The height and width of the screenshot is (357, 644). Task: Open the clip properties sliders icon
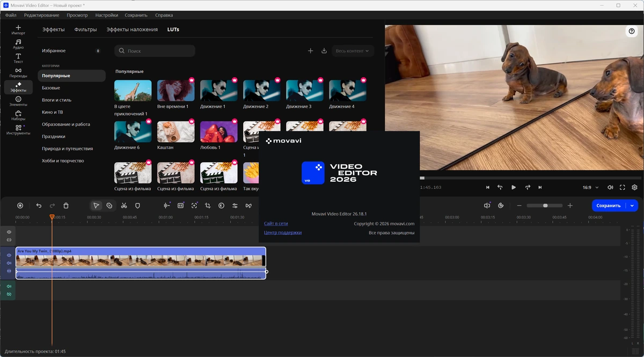[235, 205]
